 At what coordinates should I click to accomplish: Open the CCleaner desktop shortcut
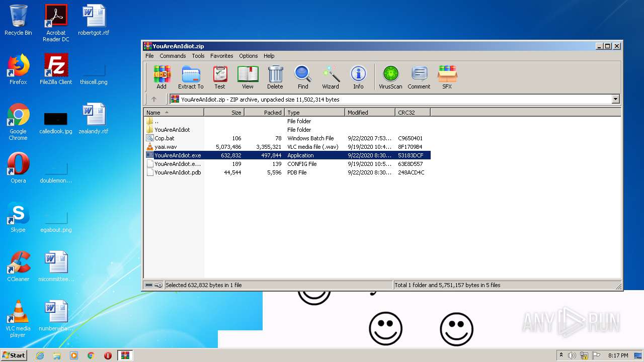[18, 266]
